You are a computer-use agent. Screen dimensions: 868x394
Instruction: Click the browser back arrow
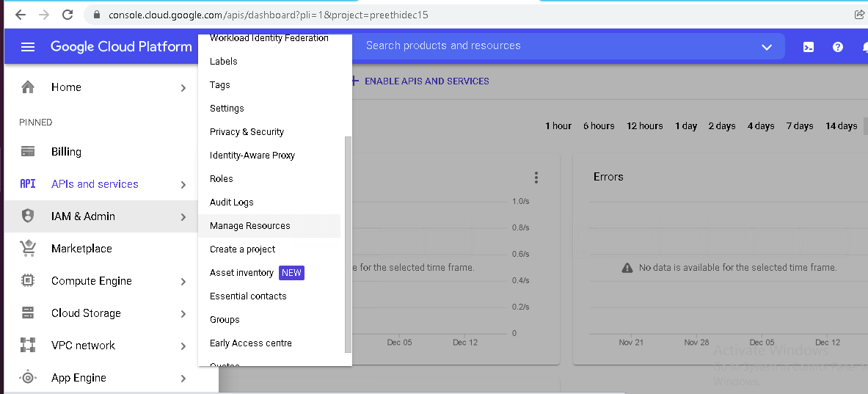point(21,15)
